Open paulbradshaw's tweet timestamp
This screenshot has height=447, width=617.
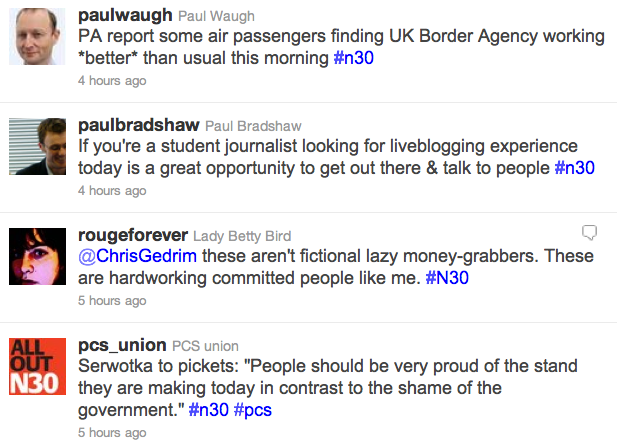112,191
